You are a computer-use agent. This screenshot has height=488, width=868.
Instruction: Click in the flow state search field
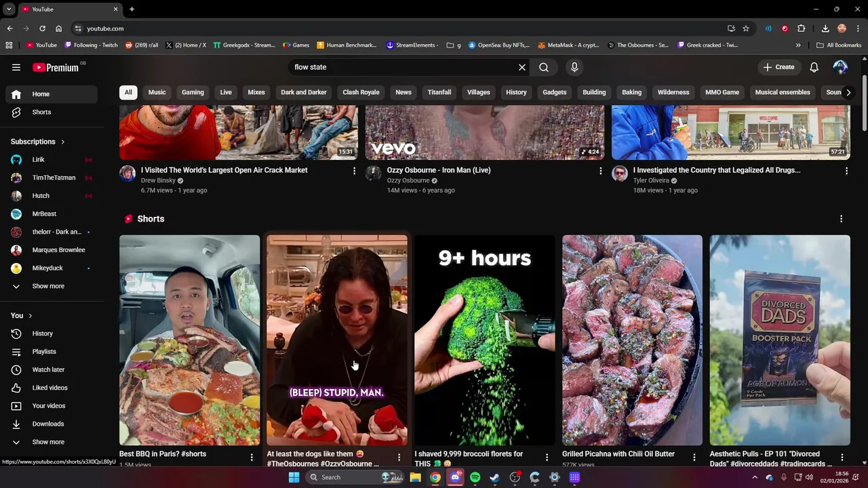coord(403,67)
